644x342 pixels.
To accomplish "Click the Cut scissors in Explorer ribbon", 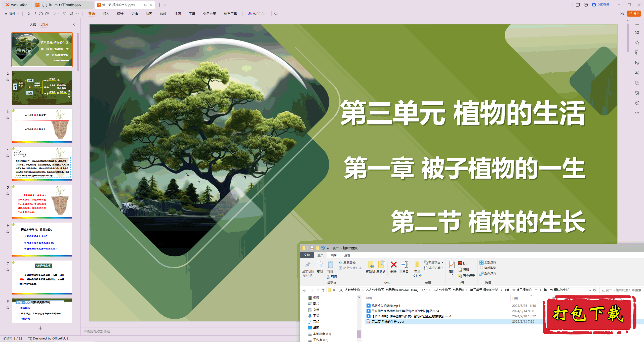I will point(328,277).
